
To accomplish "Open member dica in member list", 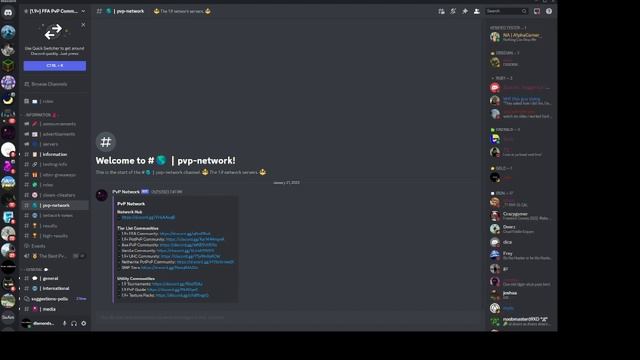I will pos(521,242).
